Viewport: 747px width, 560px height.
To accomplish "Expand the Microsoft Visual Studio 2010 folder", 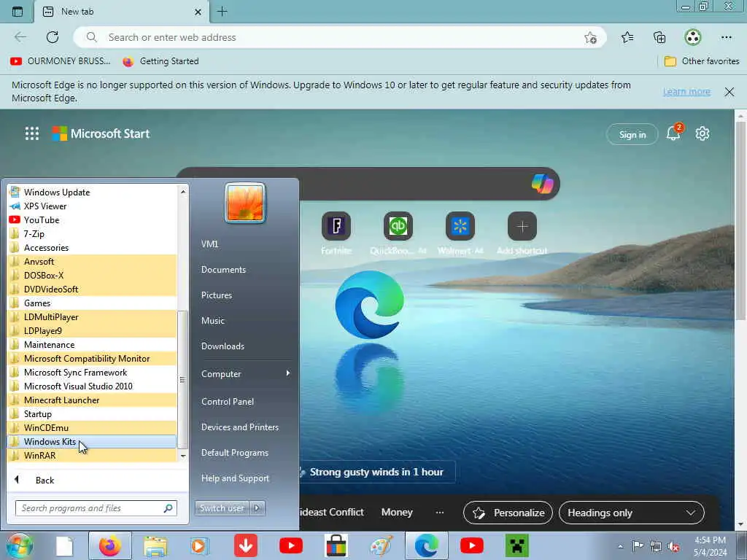I will tap(93, 386).
